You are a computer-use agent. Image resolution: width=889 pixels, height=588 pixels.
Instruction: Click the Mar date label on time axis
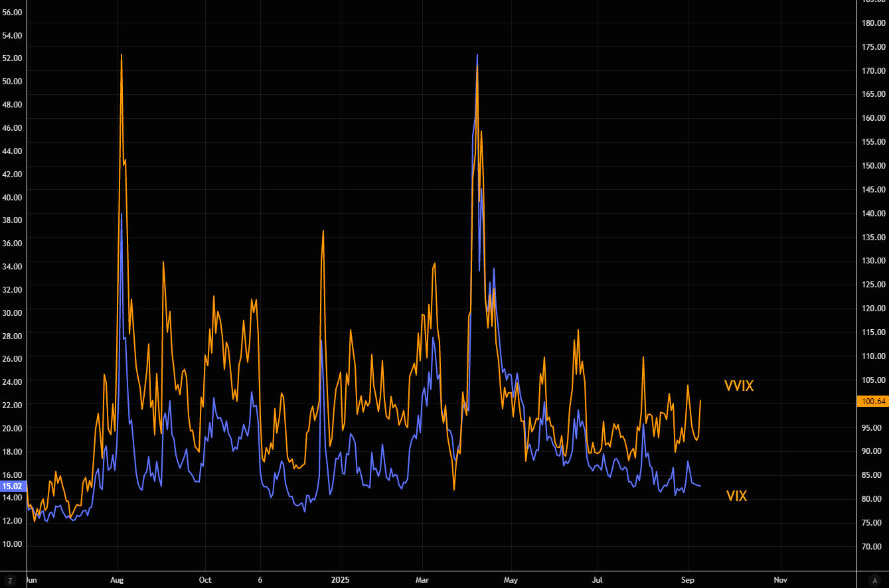pyautogui.click(x=422, y=579)
